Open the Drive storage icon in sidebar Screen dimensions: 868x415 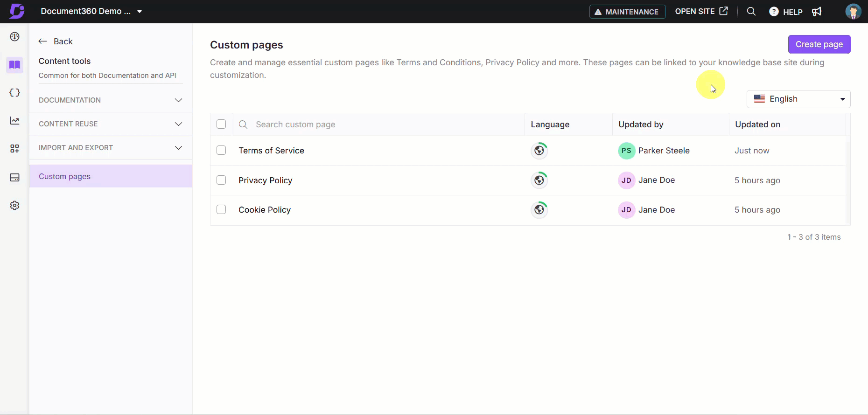(x=15, y=178)
